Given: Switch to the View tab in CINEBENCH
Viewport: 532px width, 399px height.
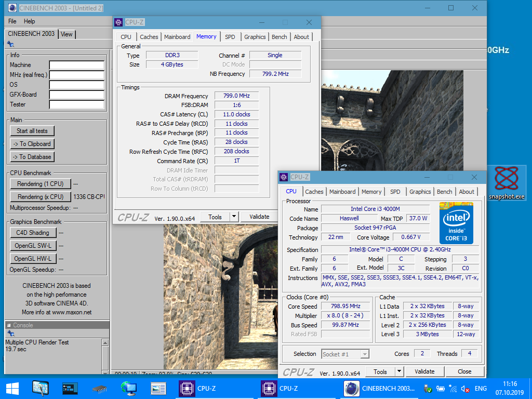Looking at the screenshot, I should (x=66, y=34).
